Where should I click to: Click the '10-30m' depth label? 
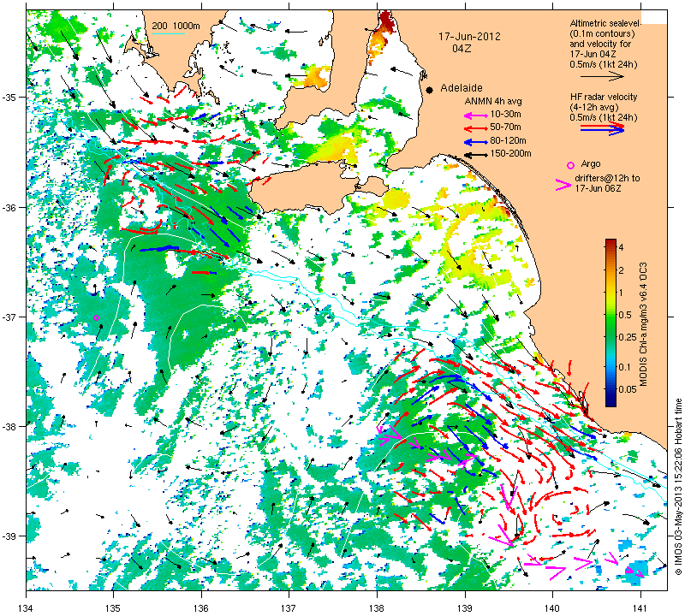pyautogui.click(x=505, y=115)
